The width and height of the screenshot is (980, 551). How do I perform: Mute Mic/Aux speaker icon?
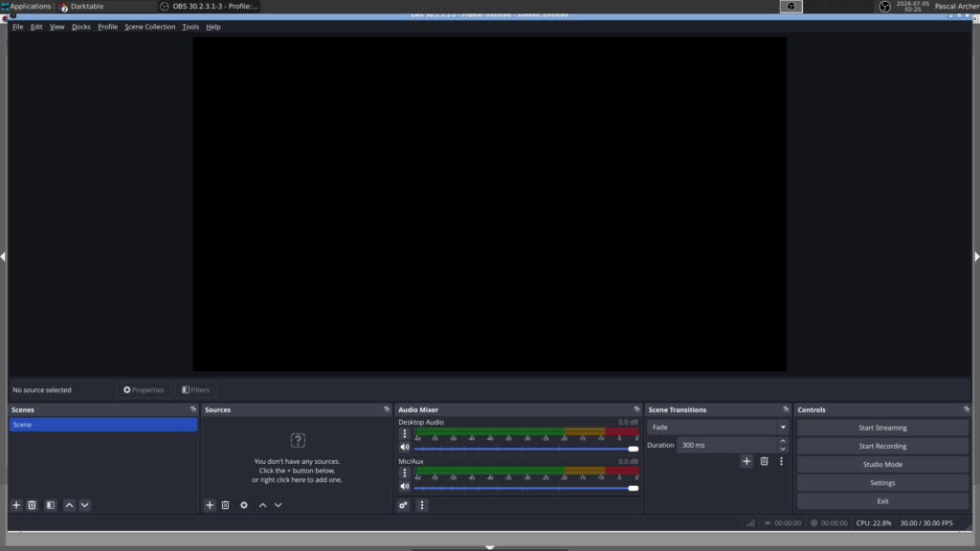click(x=405, y=487)
